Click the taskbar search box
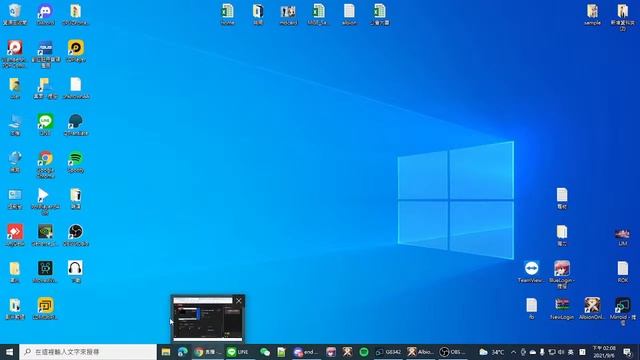 click(88, 352)
